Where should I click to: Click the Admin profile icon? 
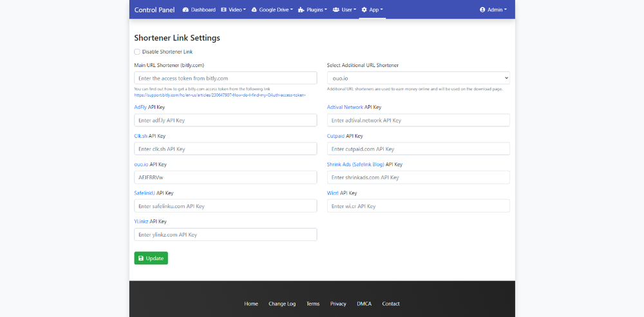[483, 10]
